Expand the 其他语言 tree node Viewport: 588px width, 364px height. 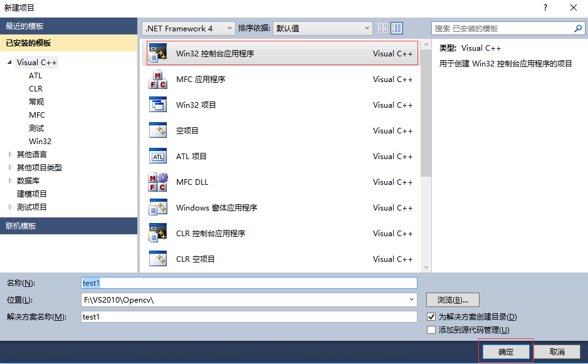10,154
